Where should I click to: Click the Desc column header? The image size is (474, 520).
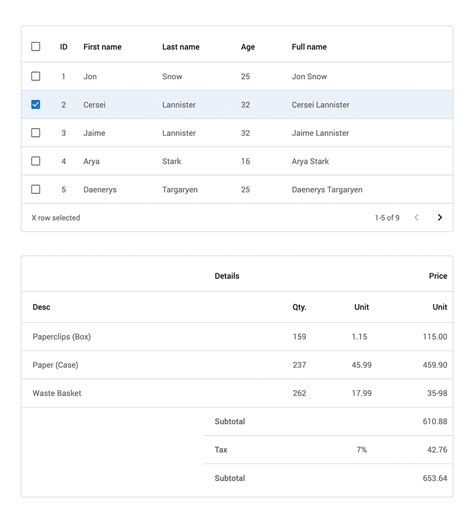point(41,307)
